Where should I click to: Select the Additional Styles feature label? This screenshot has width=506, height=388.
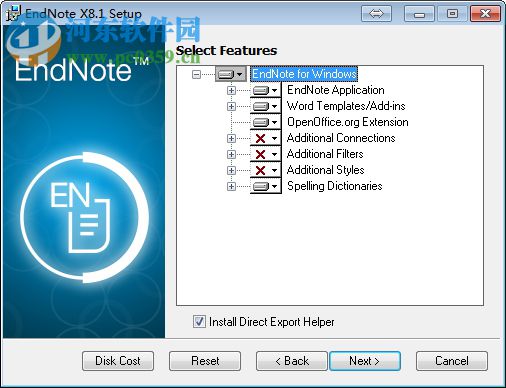click(x=325, y=170)
